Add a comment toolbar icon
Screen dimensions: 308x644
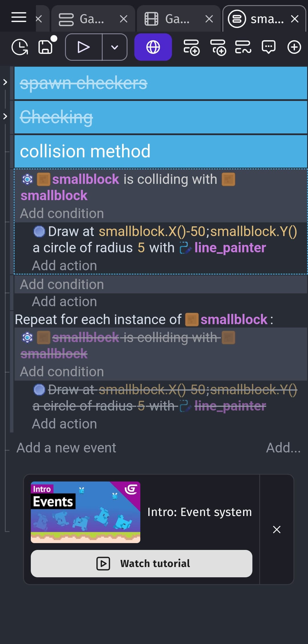point(269,47)
